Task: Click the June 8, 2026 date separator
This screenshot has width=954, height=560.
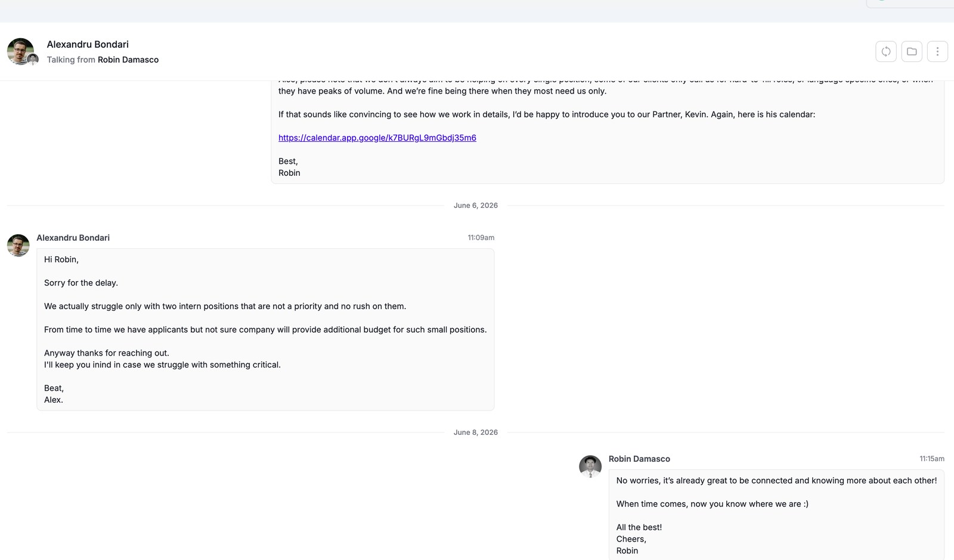Action: [475, 433]
